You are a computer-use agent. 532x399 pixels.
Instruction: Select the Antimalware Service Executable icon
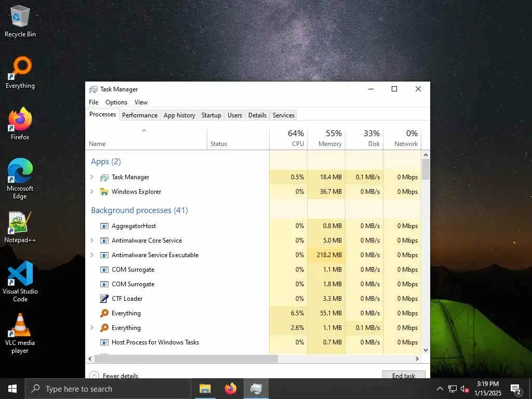(x=104, y=255)
